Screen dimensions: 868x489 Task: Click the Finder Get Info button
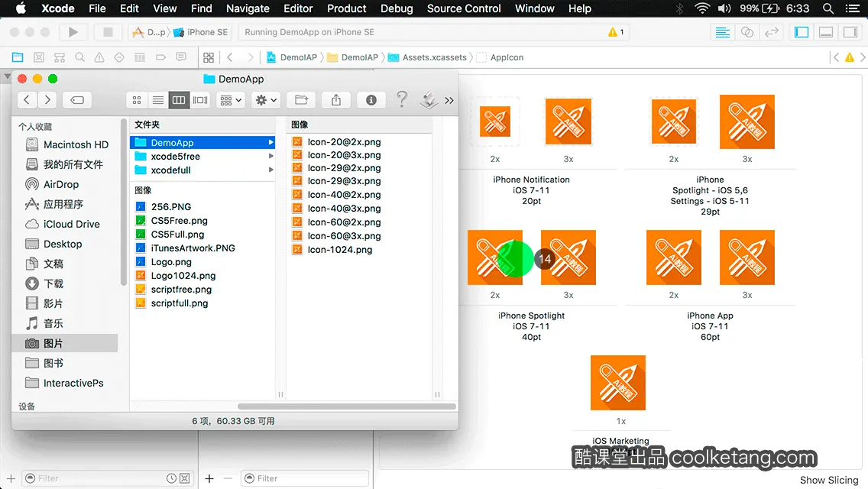[x=371, y=100]
